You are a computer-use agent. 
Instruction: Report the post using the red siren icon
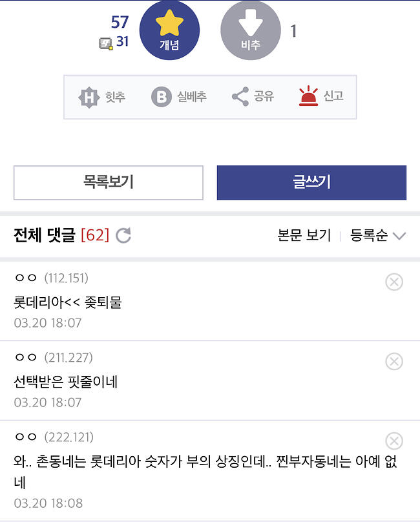click(x=308, y=96)
